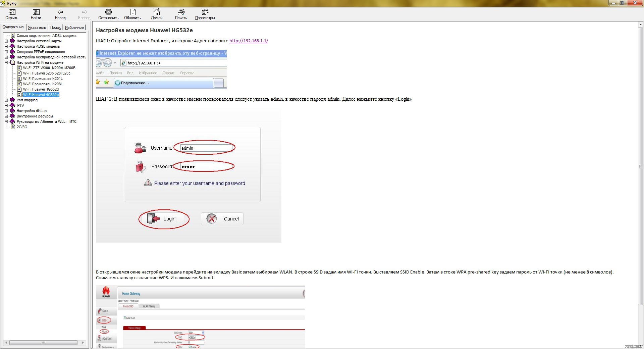Expand Настройка ADSL модема node
The width and height of the screenshot is (644, 349).
click(6, 46)
